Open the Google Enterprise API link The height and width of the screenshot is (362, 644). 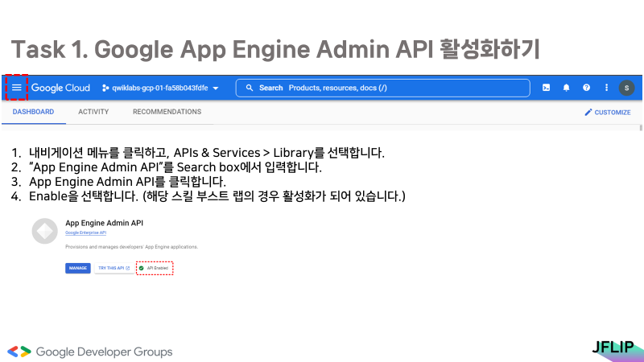click(86, 232)
